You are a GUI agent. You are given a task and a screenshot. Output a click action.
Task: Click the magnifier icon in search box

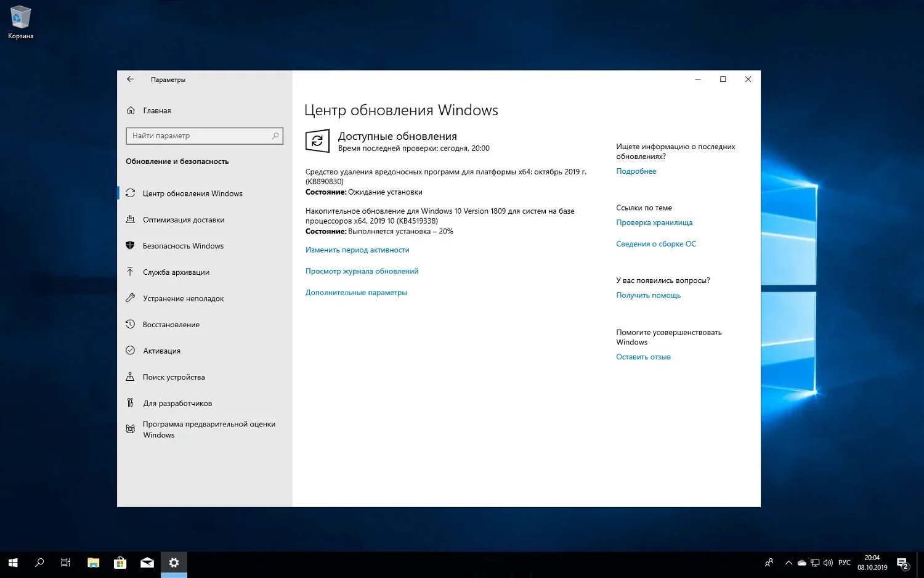(275, 136)
